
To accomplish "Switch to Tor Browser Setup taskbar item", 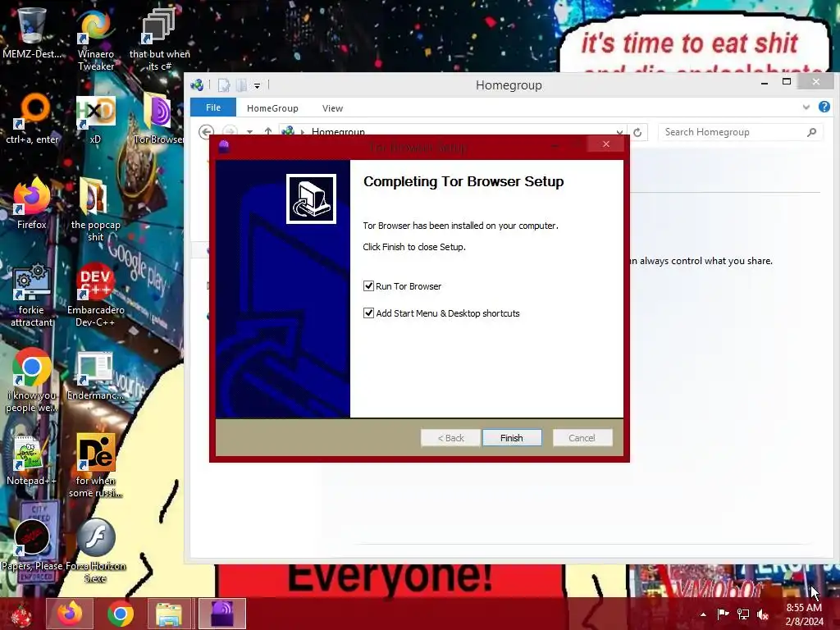I will [222, 614].
